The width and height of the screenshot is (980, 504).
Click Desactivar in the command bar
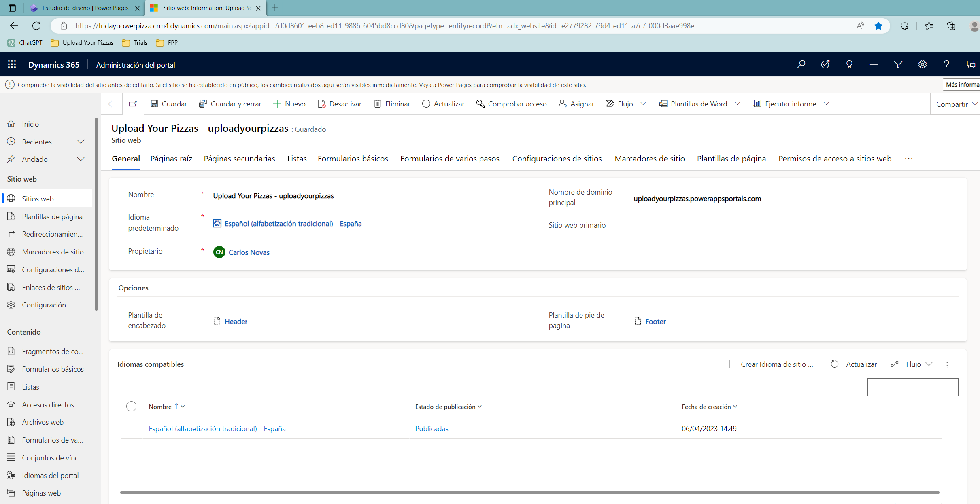339,104
